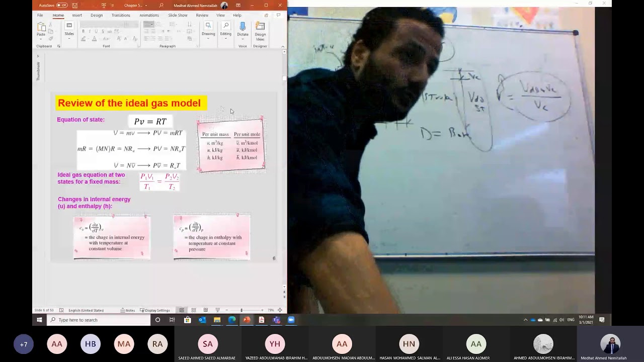Switch to the Insert tab
This screenshot has width=644, height=362.
[x=77, y=15]
